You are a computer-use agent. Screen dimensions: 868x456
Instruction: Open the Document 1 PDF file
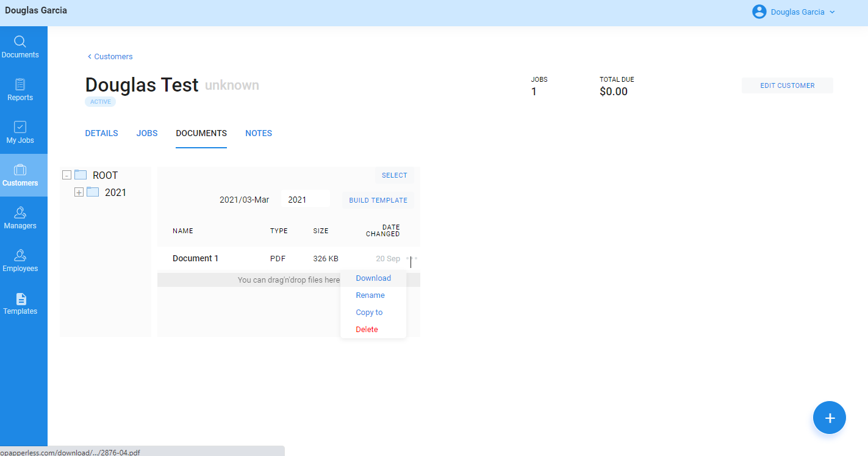tap(195, 258)
